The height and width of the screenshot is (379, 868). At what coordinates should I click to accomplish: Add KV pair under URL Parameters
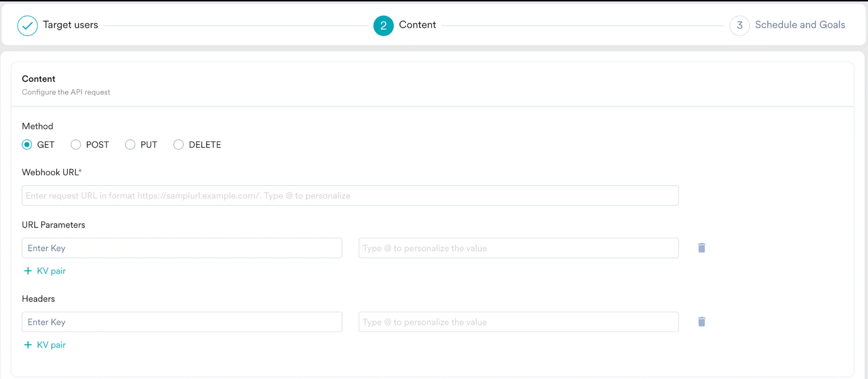45,271
